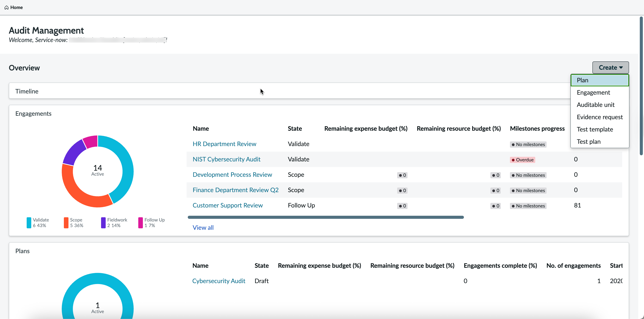Open Development Process Review engagement
Image resolution: width=644 pixels, height=319 pixels.
coord(232,175)
